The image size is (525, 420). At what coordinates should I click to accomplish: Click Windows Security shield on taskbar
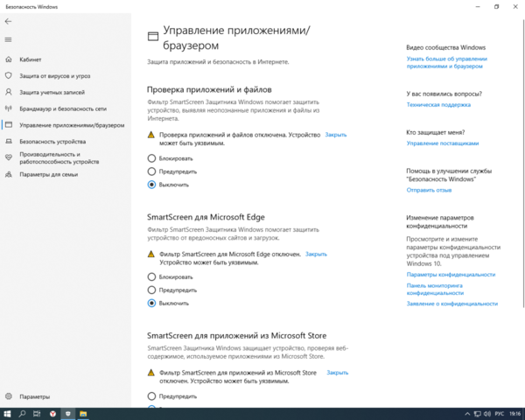pyautogui.click(x=68, y=414)
